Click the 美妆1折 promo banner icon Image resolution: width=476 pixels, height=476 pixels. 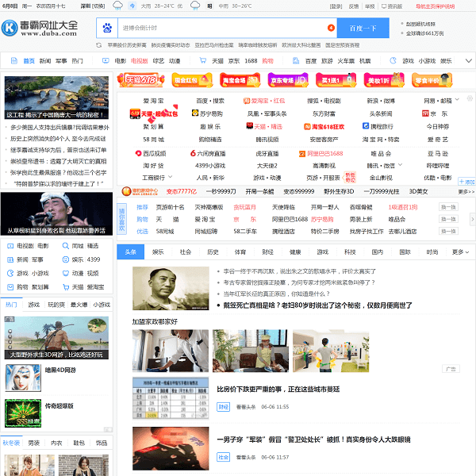click(384, 80)
